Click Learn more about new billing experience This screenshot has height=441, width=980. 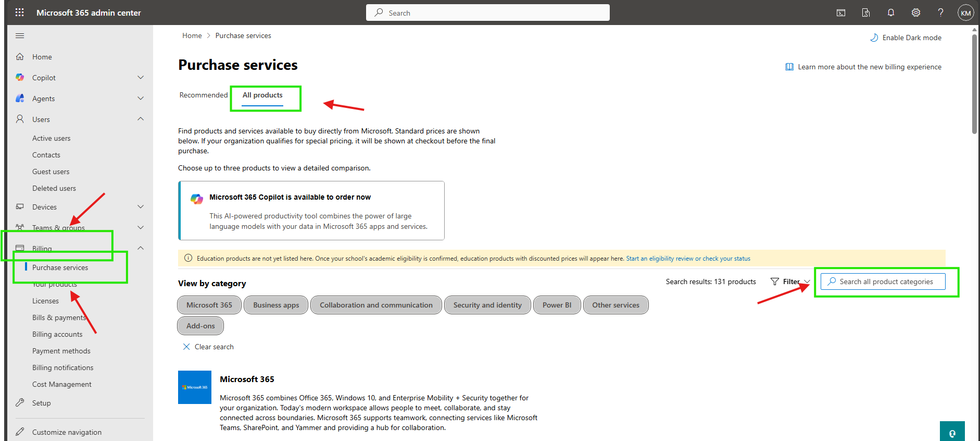870,67
